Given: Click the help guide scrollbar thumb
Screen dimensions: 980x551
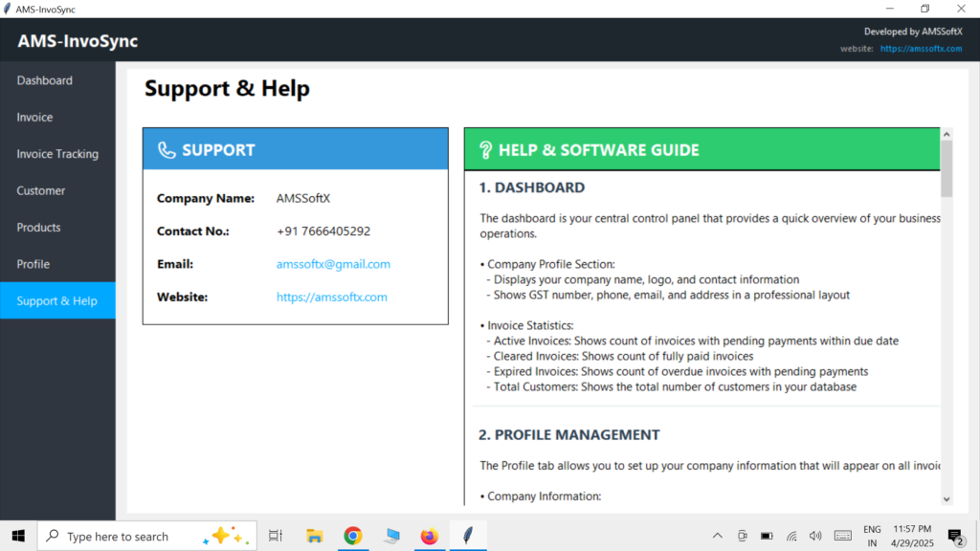Looking at the screenshot, I should click(947, 168).
